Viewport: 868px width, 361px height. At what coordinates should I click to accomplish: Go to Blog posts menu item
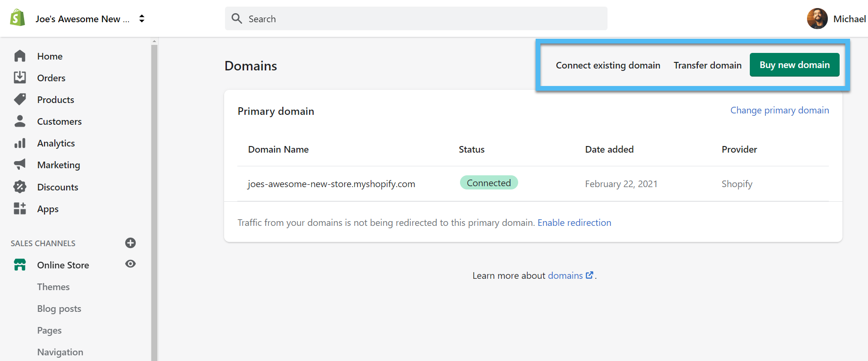(59, 309)
